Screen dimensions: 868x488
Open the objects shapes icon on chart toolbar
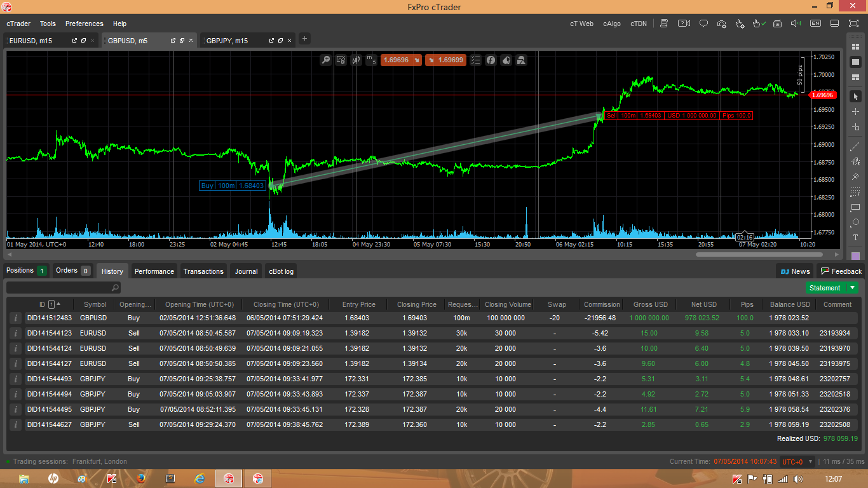click(521, 60)
